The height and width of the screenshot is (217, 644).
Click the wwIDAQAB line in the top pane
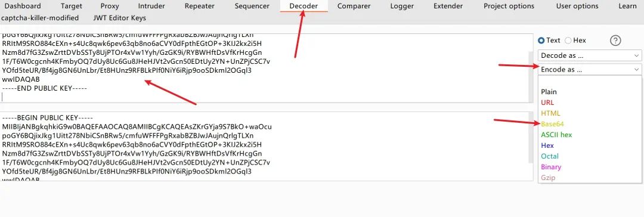tap(21, 79)
